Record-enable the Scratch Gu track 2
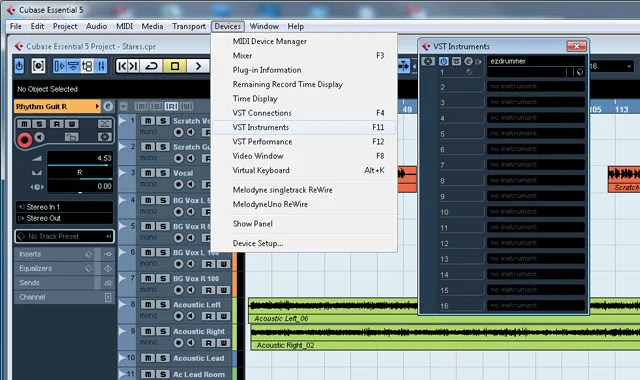The image size is (640, 380). 178,158
